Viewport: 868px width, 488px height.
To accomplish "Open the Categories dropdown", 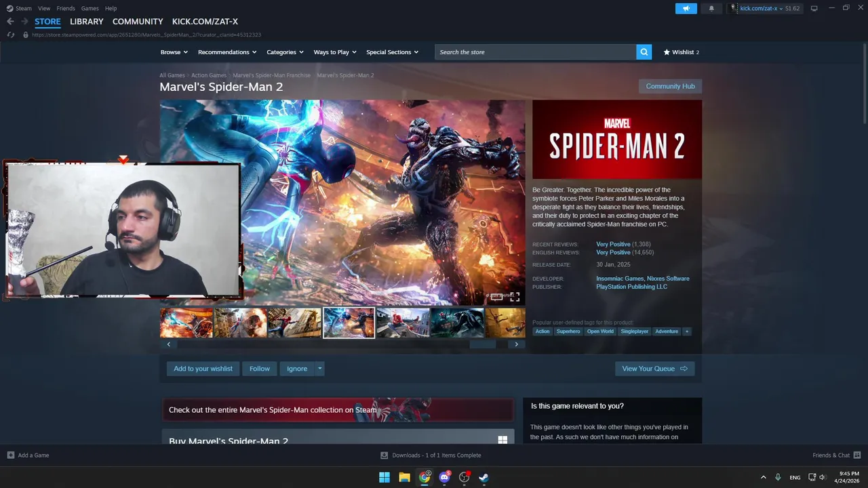I will tap(285, 52).
